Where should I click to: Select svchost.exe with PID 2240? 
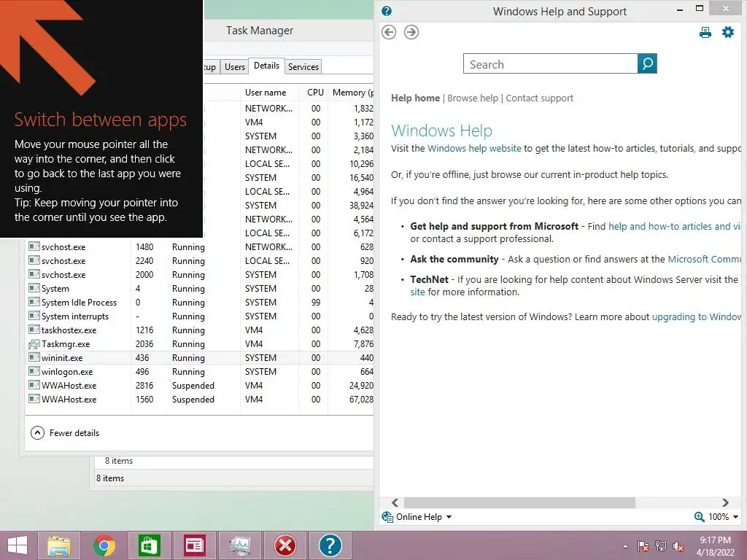[x=200, y=260]
